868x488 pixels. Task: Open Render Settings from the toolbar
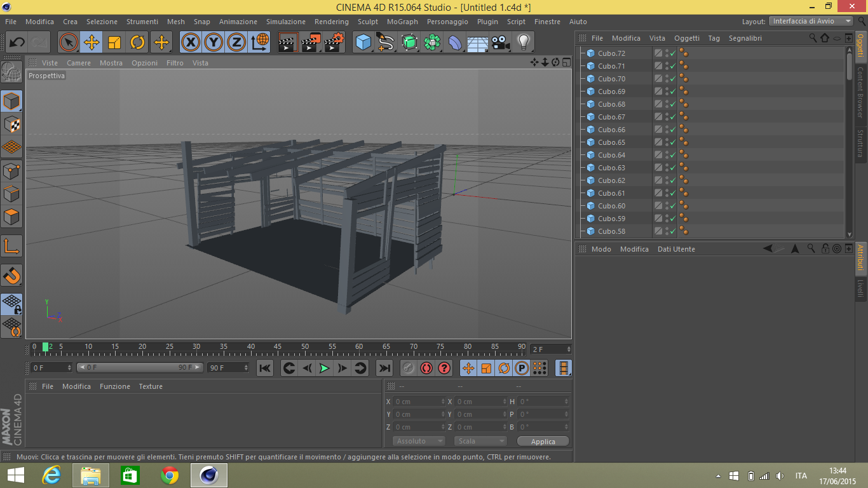[334, 43]
